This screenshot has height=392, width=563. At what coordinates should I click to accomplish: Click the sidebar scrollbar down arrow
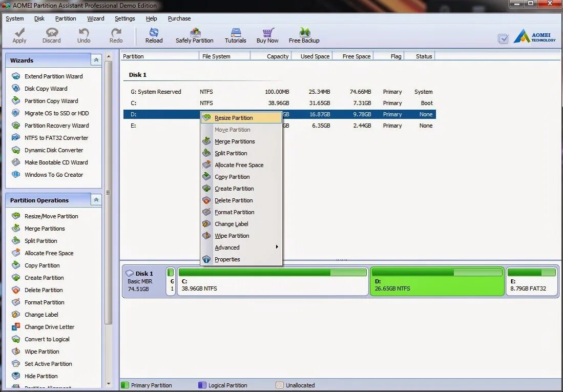point(109,383)
